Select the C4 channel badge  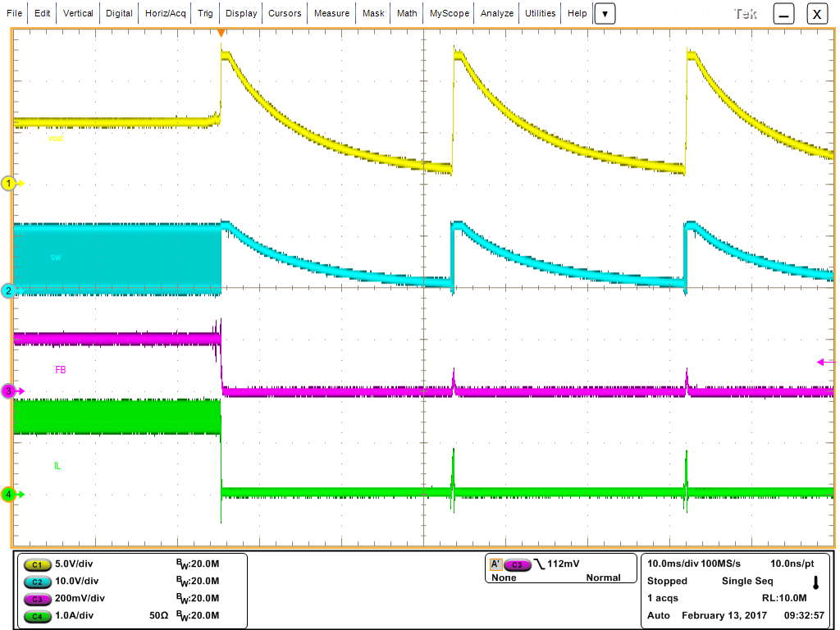tap(36, 617)
